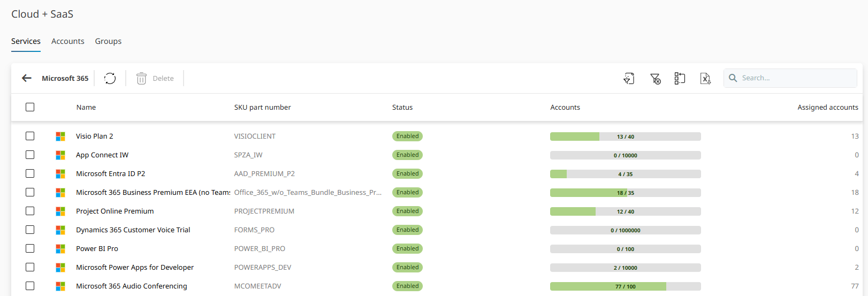Click the POWERAPPS_DEV SKU cell
Image resolution: width=868 pixels, height=296 pixels.
pyautogui.click(x=263, y=267)
